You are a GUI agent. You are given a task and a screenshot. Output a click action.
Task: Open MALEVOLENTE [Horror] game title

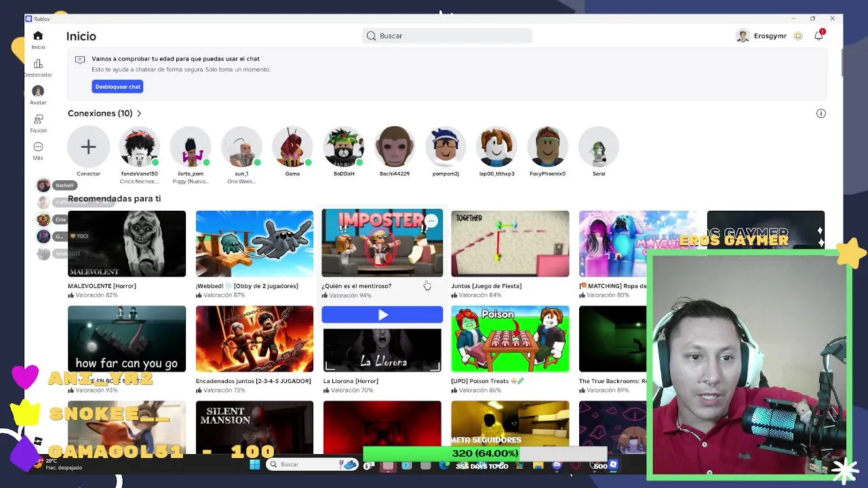(102, 286)
